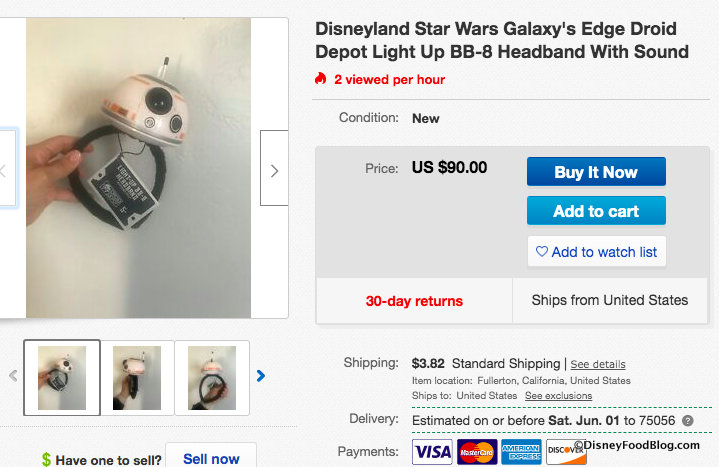Click the green dollar sign icon
This screenshot has height=467, width=719.
point(46,460)
